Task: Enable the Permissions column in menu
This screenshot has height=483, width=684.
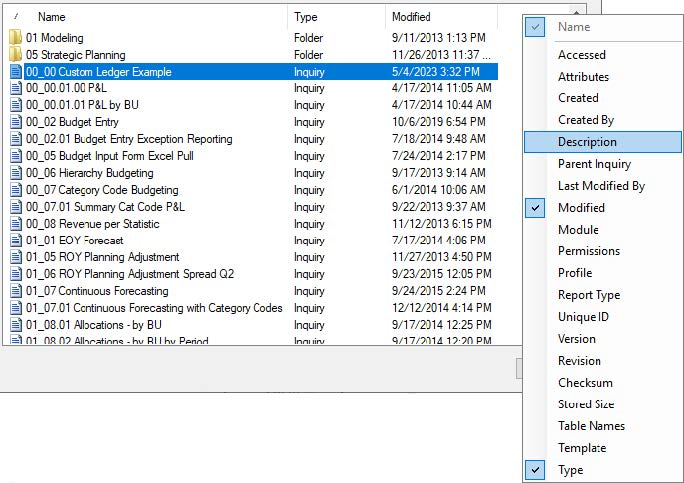Action: (x=589, y=251)
